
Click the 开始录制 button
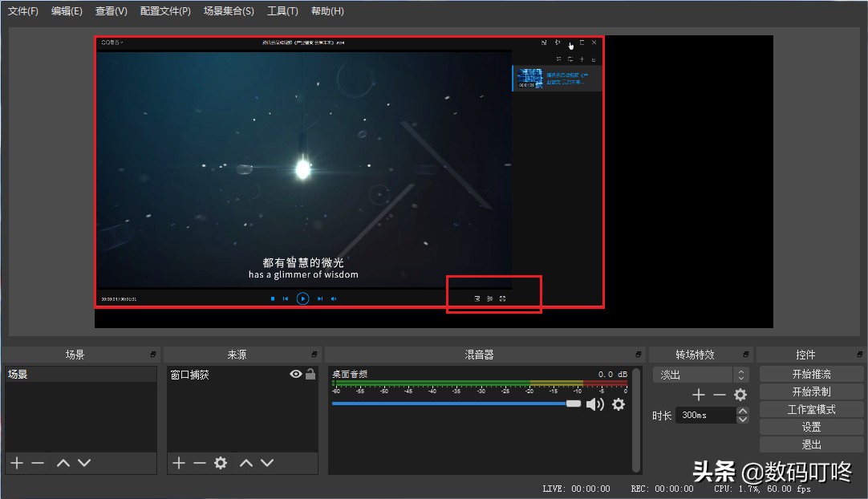[810, 391]
